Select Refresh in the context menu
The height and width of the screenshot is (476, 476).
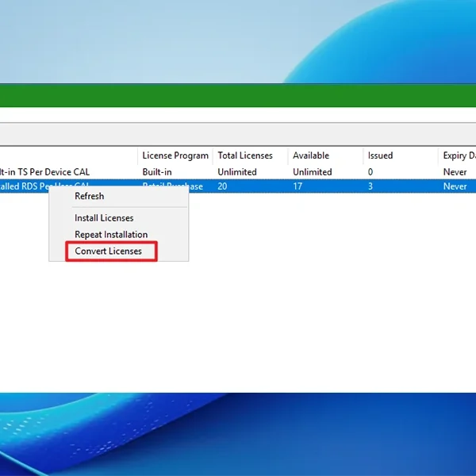pyautogui.click(x=89, y=196)
